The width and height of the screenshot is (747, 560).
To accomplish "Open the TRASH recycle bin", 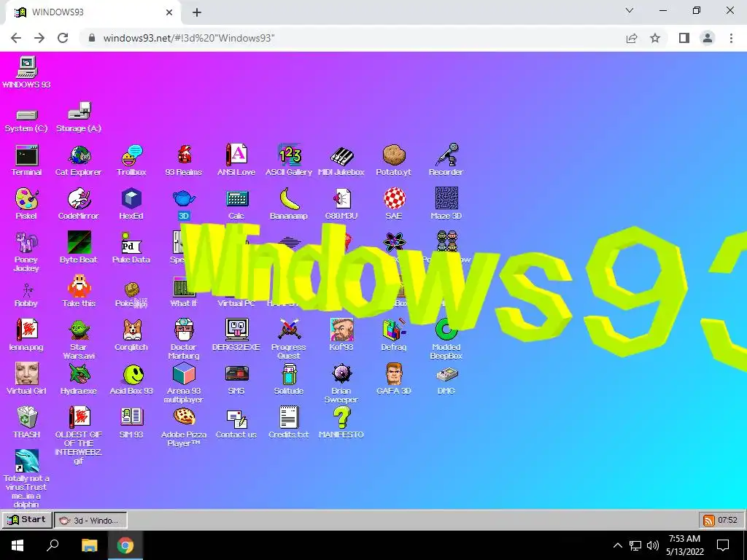I will pos(27,417).
